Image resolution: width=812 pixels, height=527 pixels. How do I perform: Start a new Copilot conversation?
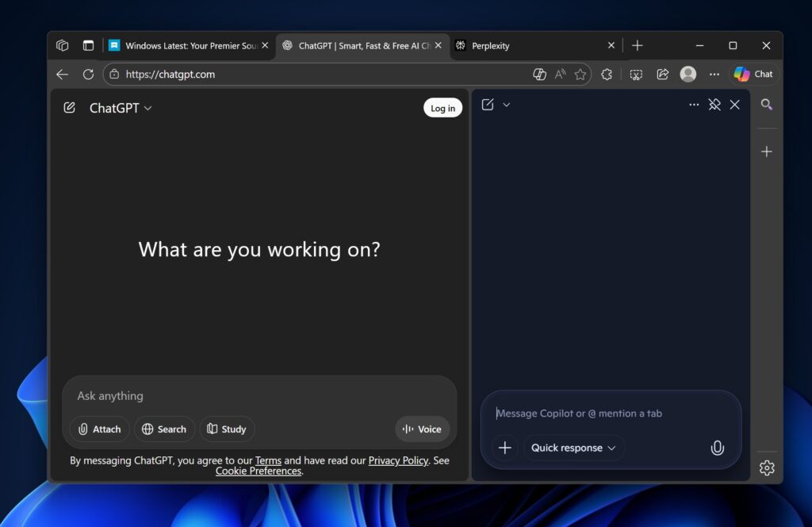pos(489,104)
